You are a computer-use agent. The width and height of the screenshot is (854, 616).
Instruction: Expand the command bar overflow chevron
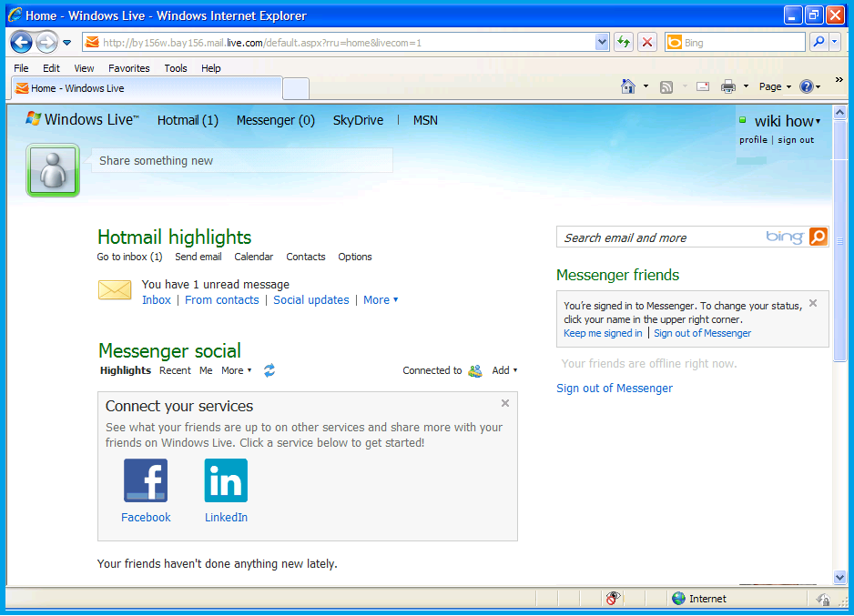tap(839, 80)
